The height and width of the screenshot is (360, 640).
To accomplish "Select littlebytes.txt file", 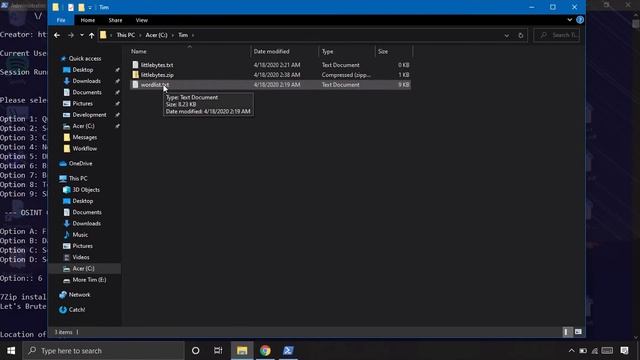I will [x=157, y=65].
